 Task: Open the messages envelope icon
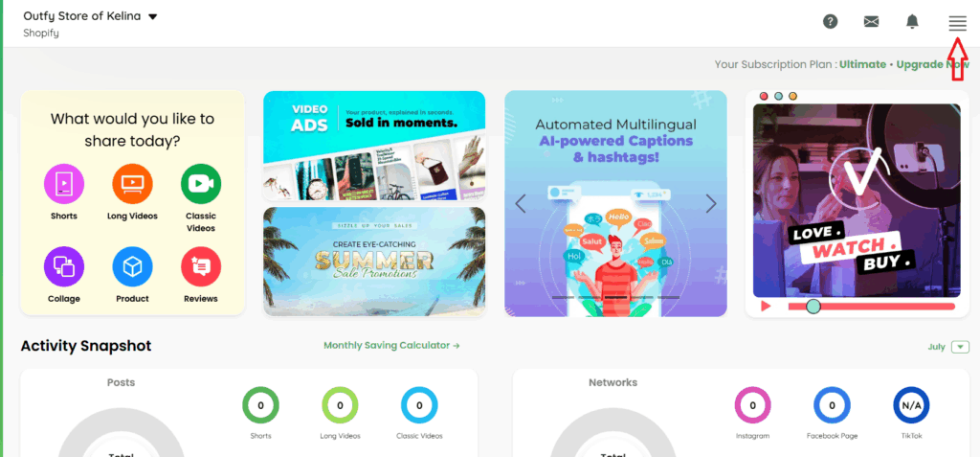pyautogui.click(x=871, y=22)
